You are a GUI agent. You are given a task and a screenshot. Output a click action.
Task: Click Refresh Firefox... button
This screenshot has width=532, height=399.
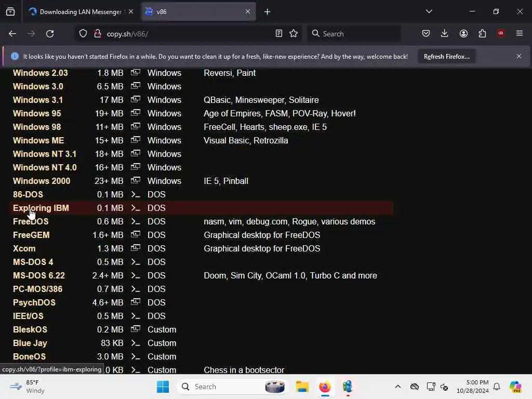446,57
